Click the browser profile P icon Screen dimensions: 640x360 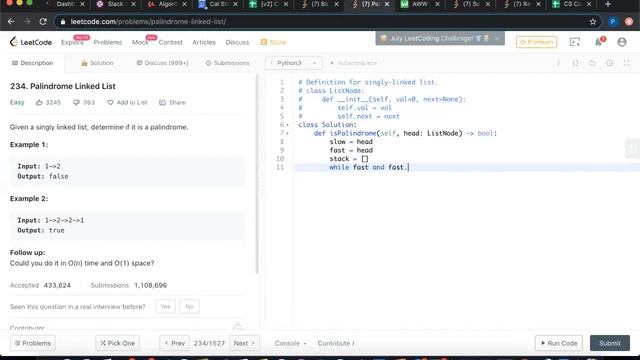click(x=613, y=22)
